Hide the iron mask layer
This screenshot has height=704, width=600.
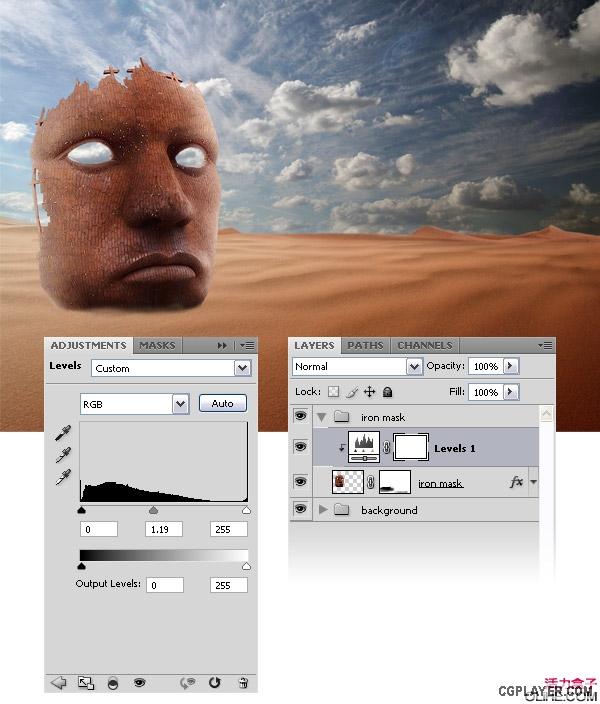pos(300,482)
